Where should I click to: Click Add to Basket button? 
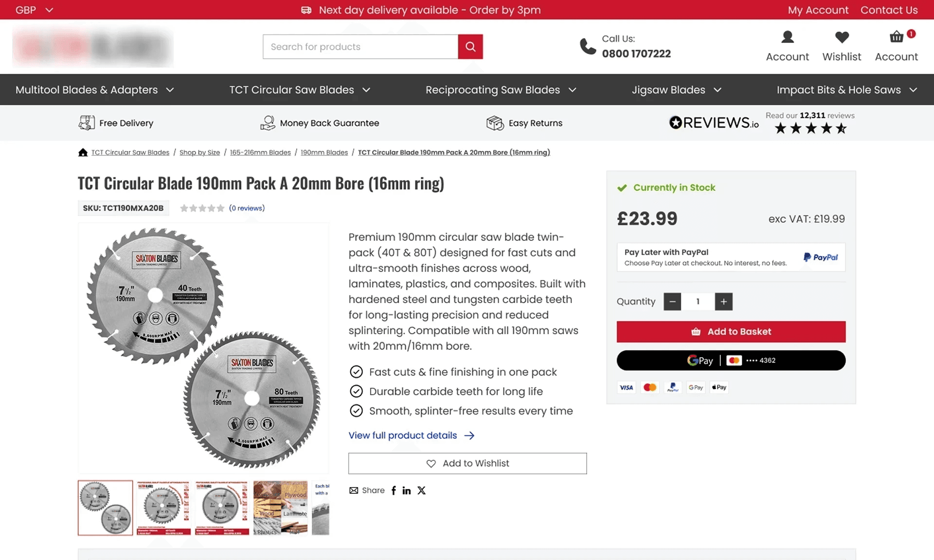[731, 332]
